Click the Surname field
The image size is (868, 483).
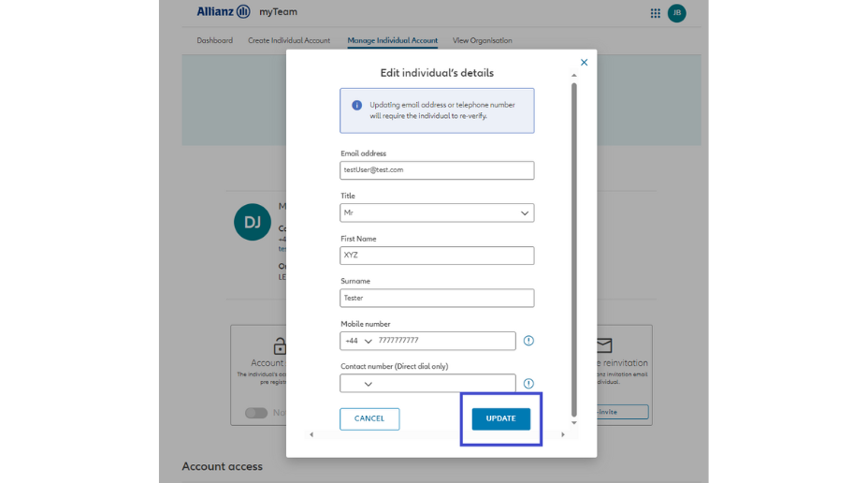coord(437,298)
